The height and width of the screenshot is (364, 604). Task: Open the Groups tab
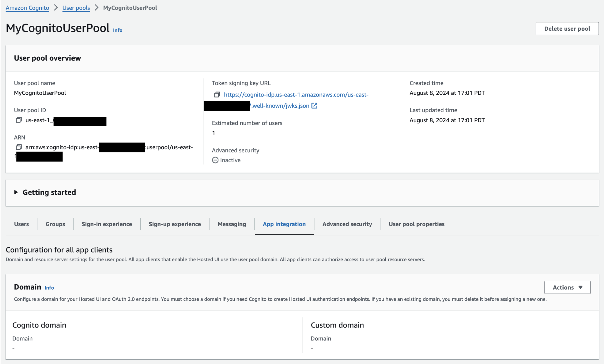point(55,224)
